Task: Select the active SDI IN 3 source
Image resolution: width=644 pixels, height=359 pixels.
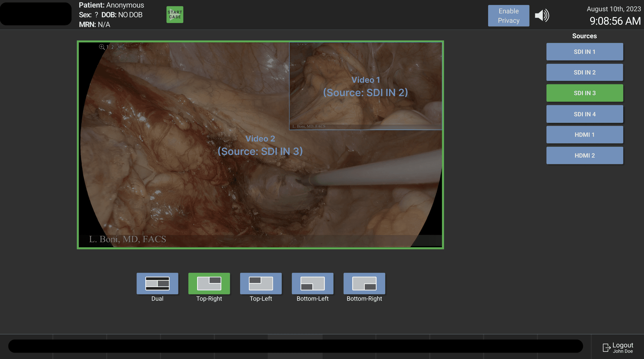Action: (585, 93)
